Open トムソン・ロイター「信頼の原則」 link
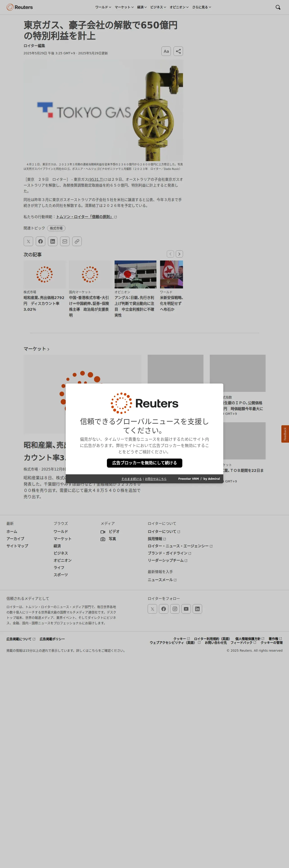Screen dimensions: 289x868 pyautogui.click(x=86, y=217)
